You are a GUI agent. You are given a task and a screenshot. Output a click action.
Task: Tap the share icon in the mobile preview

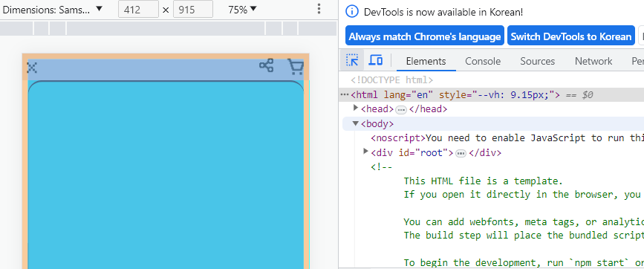point(266,65)
